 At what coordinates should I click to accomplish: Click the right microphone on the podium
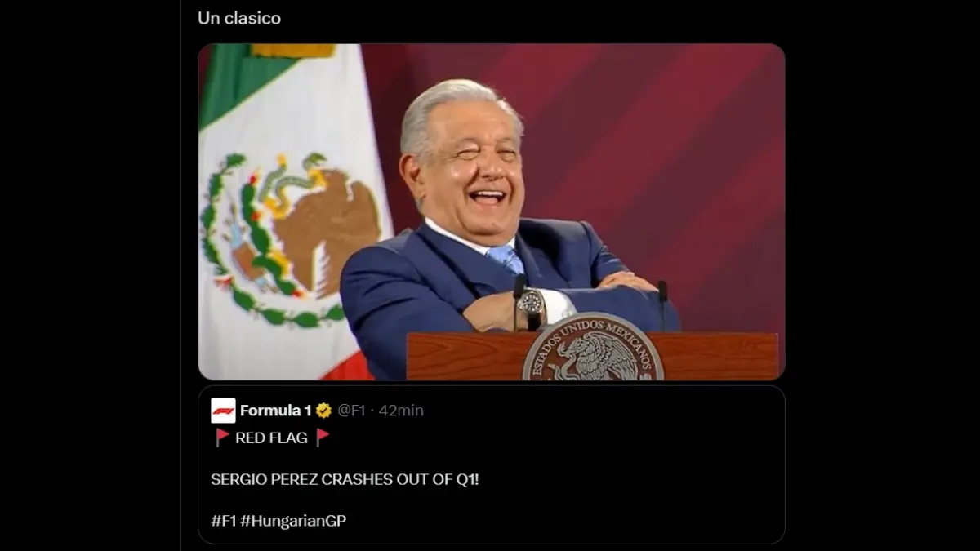(663, 304)
